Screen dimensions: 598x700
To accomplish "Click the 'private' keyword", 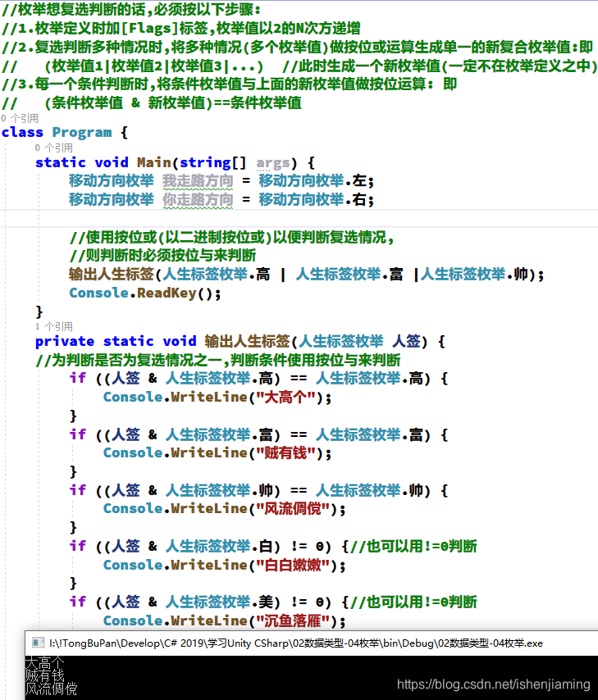I will pos(65,342).
